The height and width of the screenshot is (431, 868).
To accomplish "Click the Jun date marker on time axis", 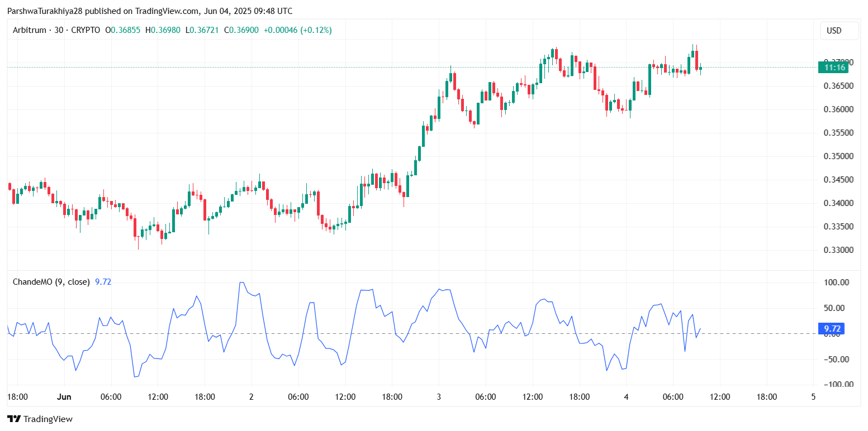I will click(x=64, y=397).
